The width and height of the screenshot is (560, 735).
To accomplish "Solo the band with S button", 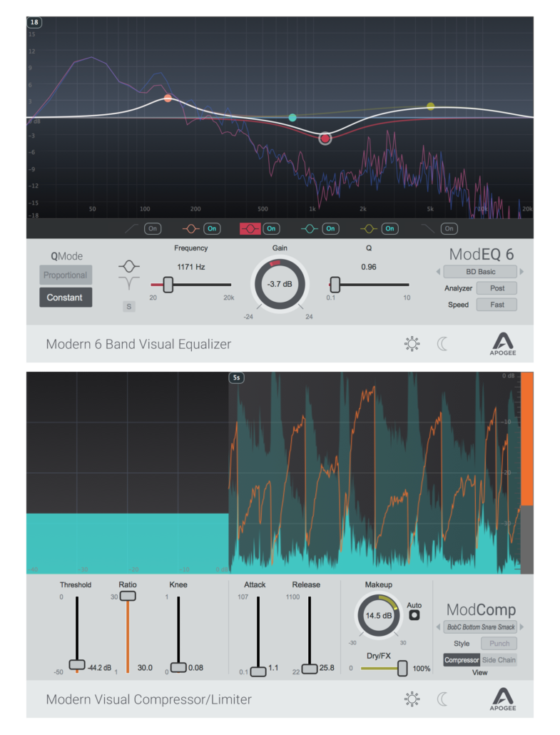I will pos(129,307).
